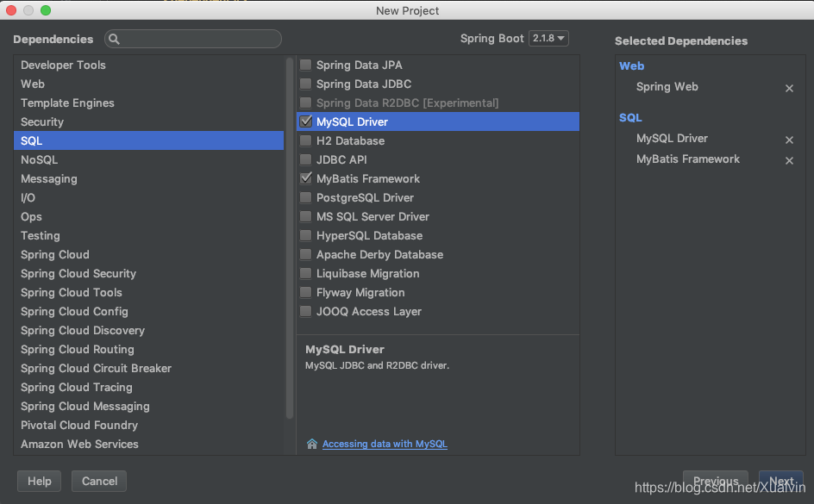Image resolution: width=814 pixels, height=504 pixels.
Task: Select MyBatis Framework in selected dependencies list
Action: tap(688, 159)
